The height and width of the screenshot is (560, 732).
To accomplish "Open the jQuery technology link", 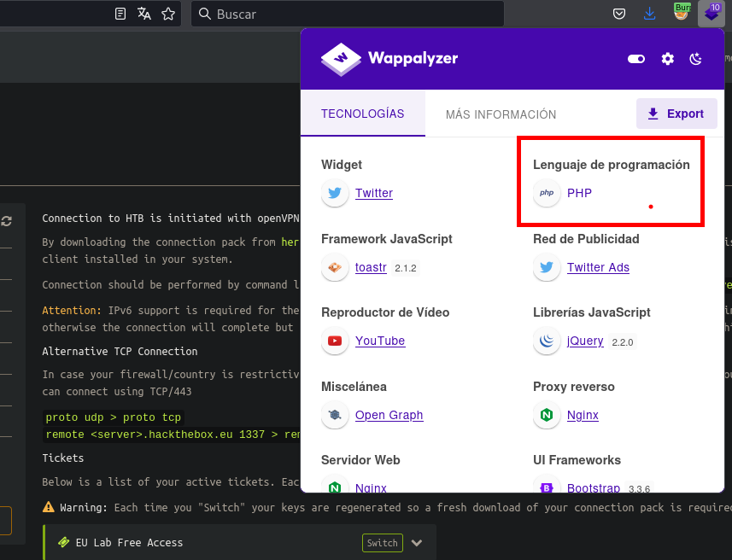I will point(585,341).
